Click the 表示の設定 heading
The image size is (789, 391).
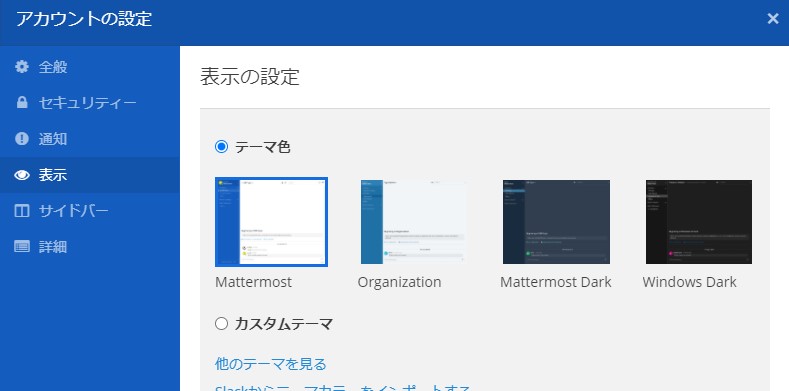point(250,77)
